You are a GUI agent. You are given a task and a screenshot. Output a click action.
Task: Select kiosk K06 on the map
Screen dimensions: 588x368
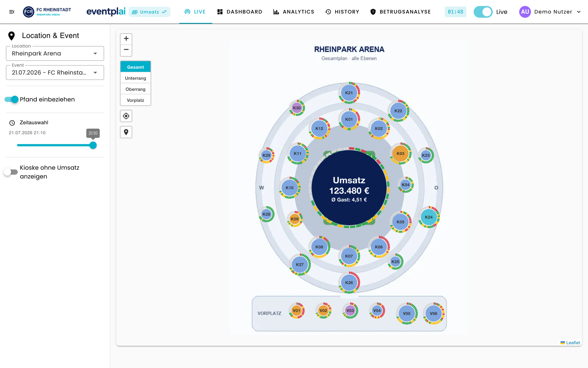pos(379,247)
